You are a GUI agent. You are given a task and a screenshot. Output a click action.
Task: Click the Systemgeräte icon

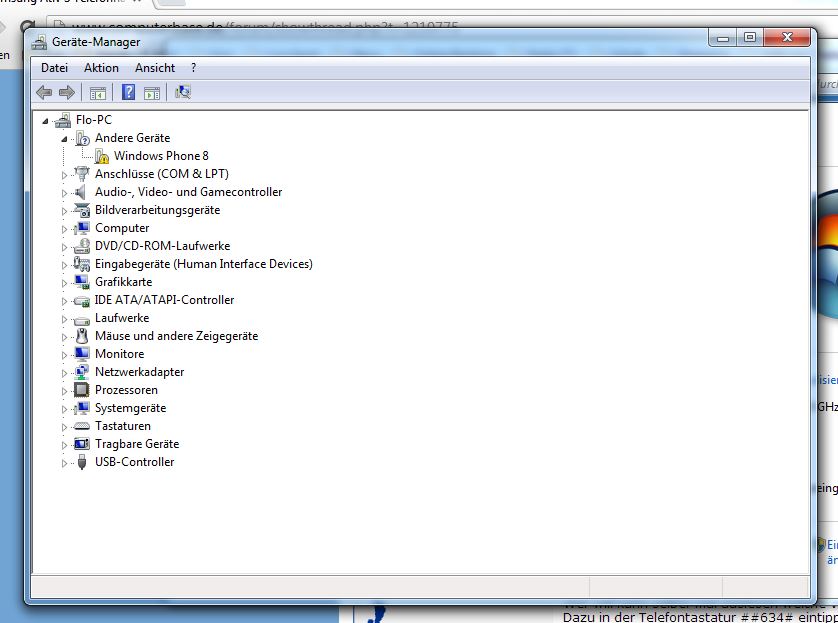[x=82, y=408]
